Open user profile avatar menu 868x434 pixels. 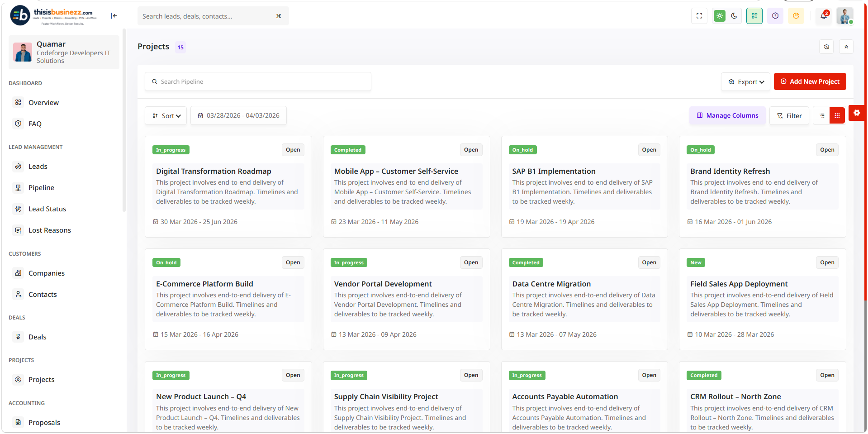click(845, 16)
